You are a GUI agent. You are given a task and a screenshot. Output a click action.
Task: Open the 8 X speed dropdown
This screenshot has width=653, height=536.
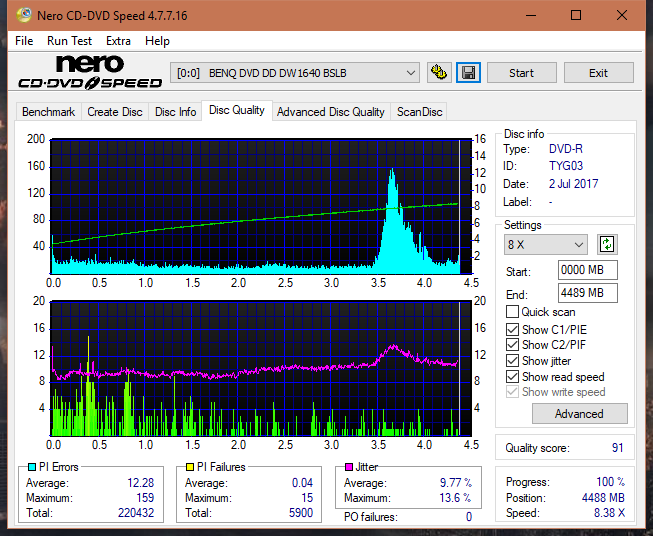(x=546, y=244)
